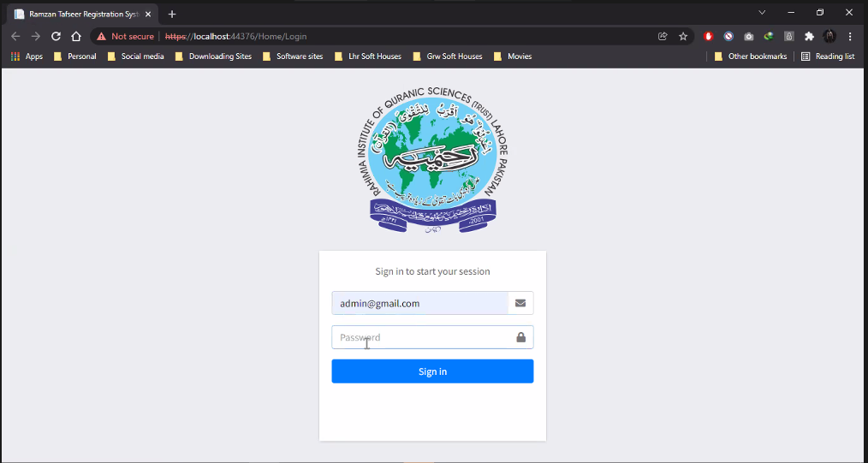Reload the page with refresh icon
Viewport: 868px width, 463px height.
[56, 37]
